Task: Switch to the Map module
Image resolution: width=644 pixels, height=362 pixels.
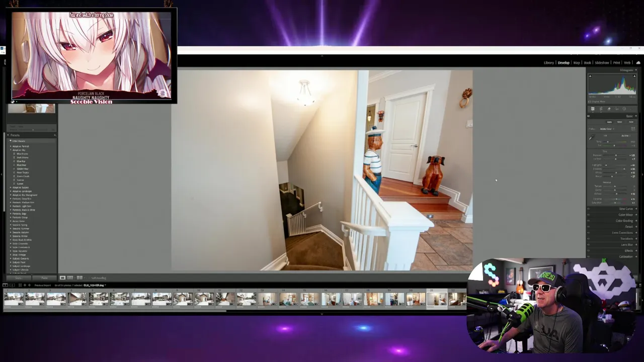Action: point(577,63)
